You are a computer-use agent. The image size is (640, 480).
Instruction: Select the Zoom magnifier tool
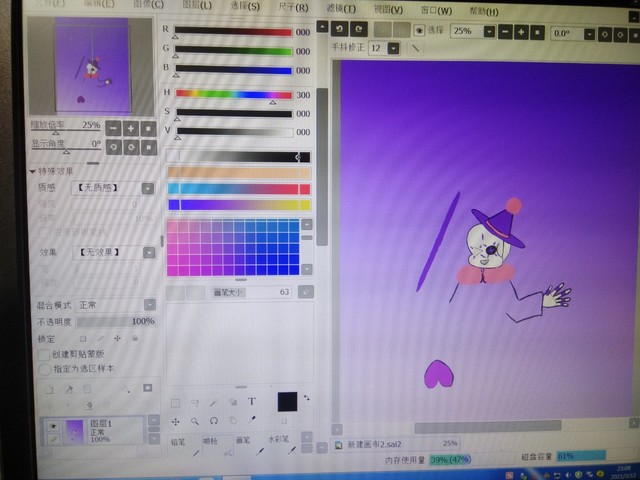(195, 421)
